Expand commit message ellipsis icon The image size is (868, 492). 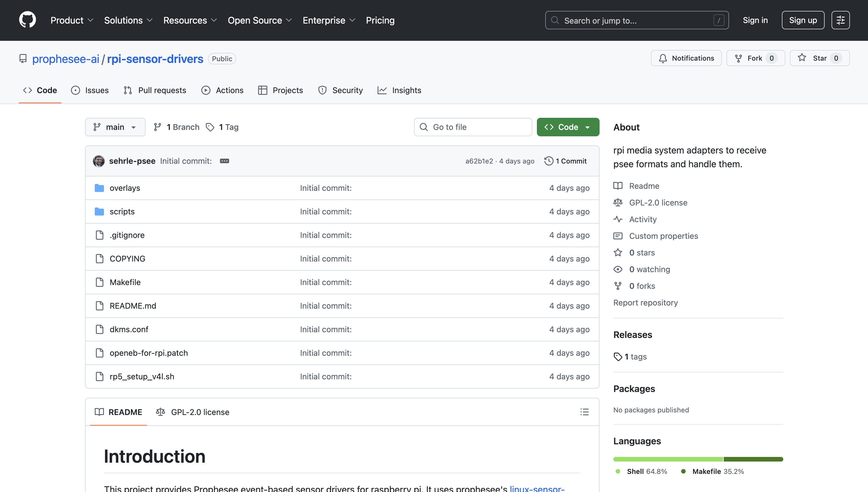coord(224,161)
